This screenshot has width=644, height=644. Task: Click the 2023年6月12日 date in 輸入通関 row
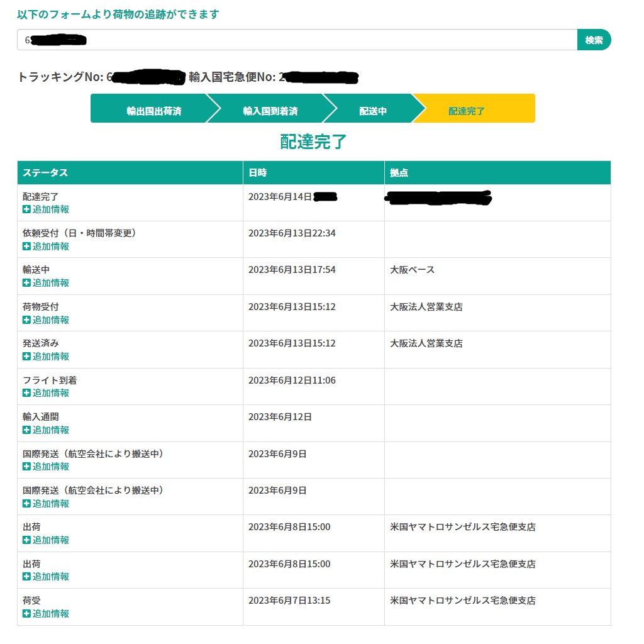pos(280,417)
